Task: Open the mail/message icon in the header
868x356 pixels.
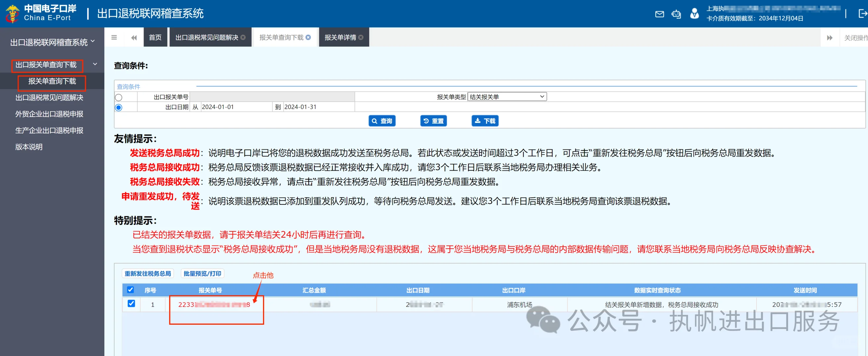Action: coord(659,14)
